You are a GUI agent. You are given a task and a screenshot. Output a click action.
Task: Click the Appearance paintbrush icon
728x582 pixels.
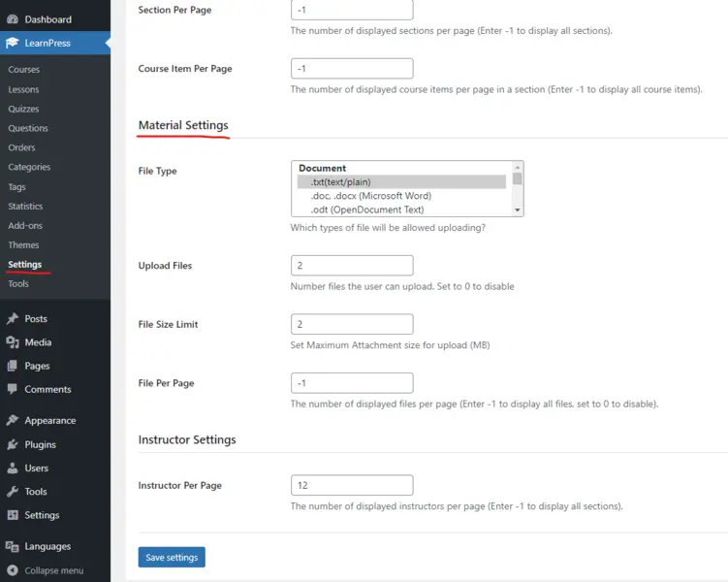13,420
